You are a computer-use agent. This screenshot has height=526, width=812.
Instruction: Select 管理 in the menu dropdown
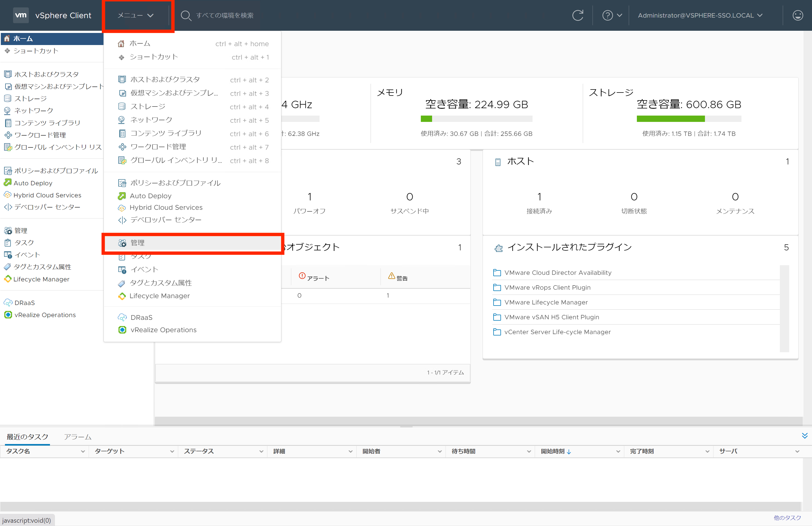tap(192, 243)
